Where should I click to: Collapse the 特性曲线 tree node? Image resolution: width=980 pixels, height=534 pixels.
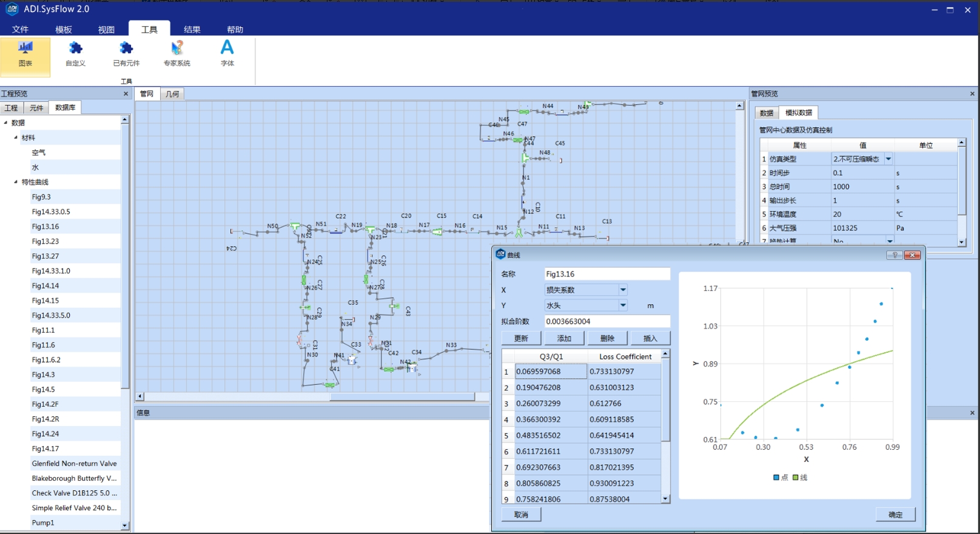[16, 182]
